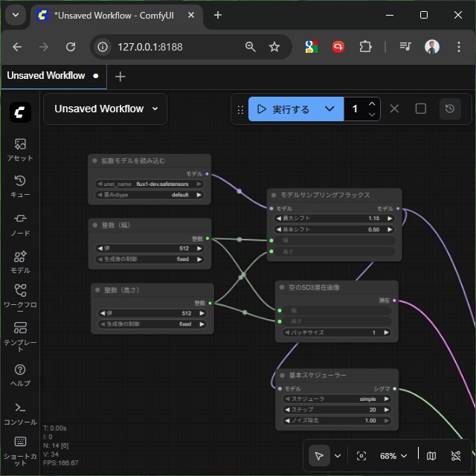Collapse the 基本スケジューラー node via its title dot
The image size is (476, 476).
[x=282, y=376]
